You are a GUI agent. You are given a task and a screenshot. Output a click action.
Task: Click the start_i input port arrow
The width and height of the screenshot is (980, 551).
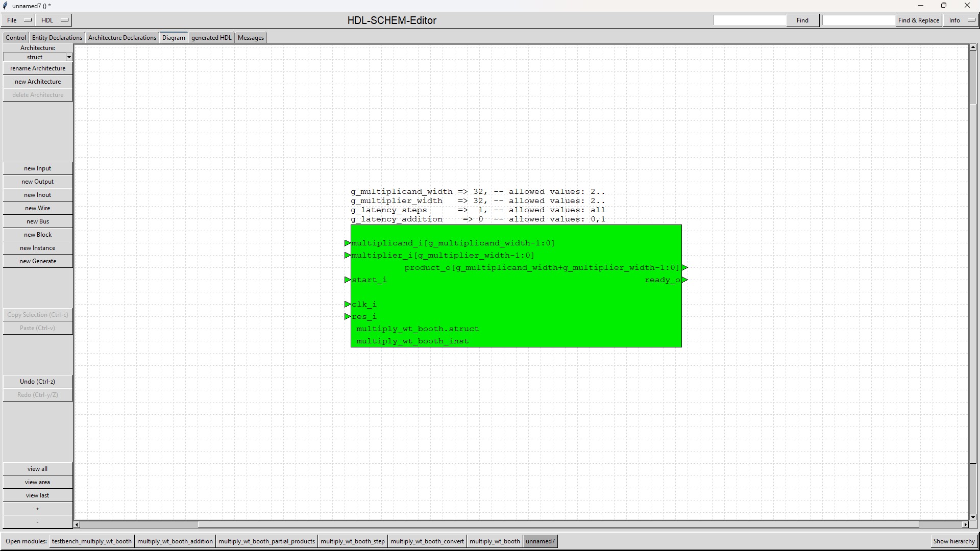[348, 280]
